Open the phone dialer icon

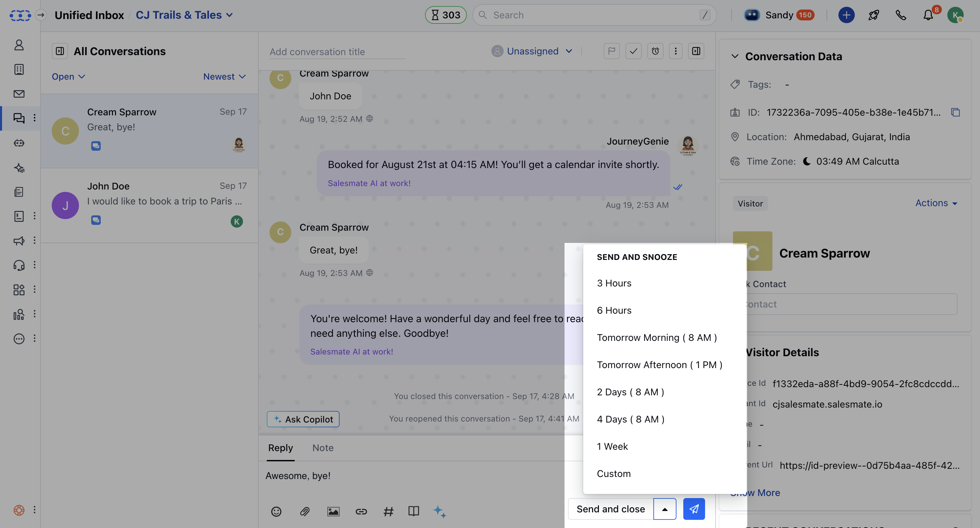tap(901, 15)
